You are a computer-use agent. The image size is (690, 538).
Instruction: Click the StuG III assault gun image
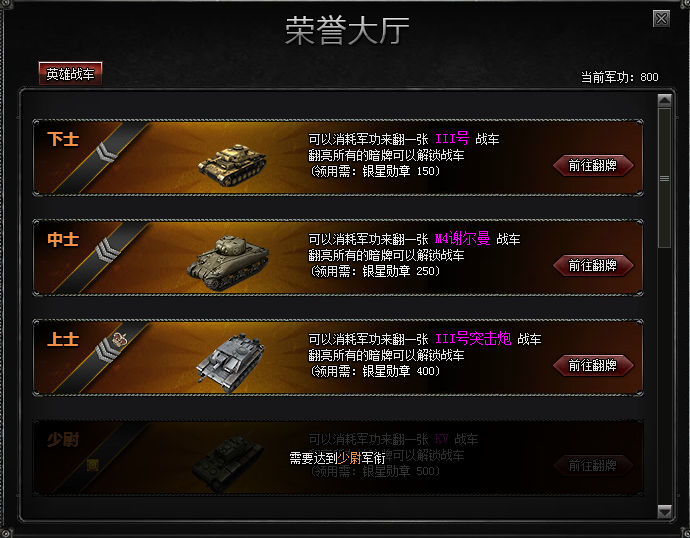point(230,362)
